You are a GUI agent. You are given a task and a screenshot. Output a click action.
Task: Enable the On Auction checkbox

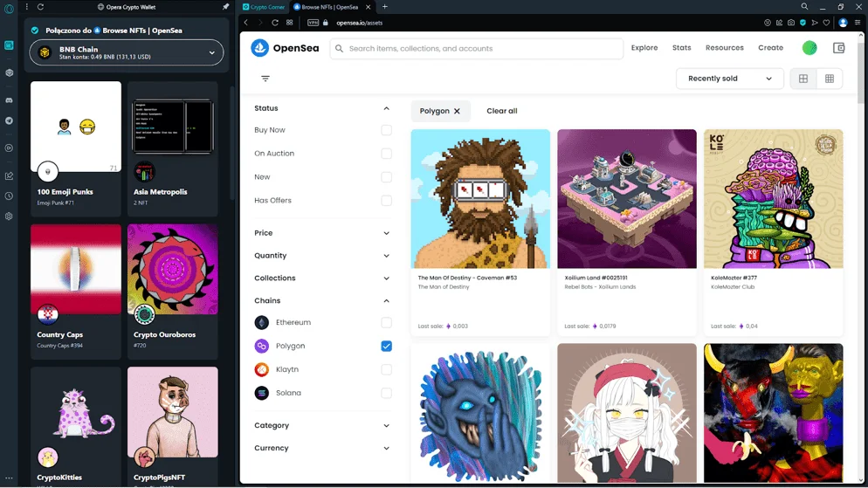coord(386,154)
